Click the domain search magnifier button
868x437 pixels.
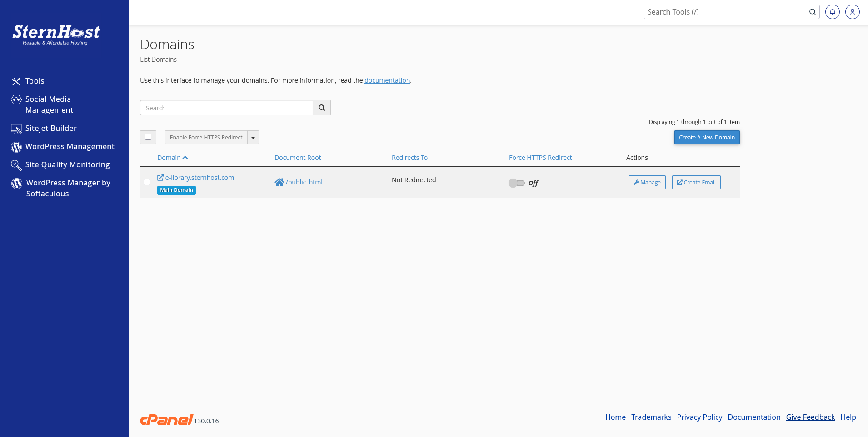coord(322,108)
